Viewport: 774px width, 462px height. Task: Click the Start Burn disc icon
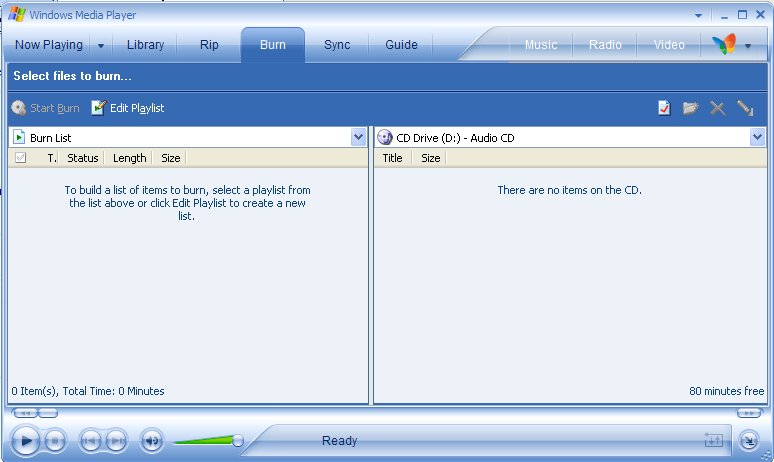[x=19, y=108]
